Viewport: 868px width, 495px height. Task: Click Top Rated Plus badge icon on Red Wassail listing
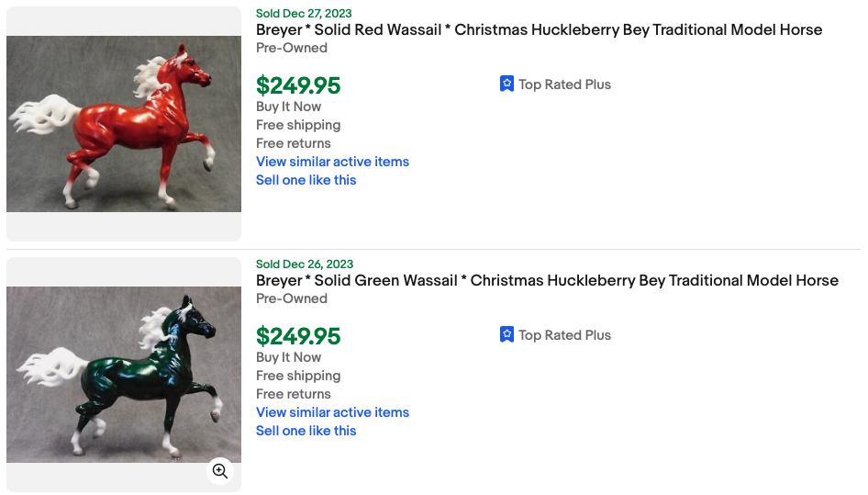pyautogui.click(x=506, y=84)
